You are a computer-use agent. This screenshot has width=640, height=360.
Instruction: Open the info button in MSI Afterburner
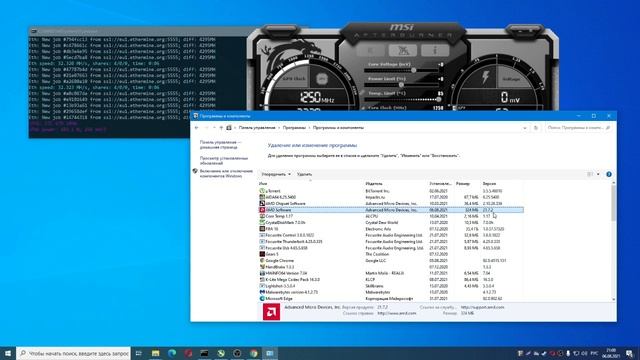pyautogui.click(x=435, y=51)
